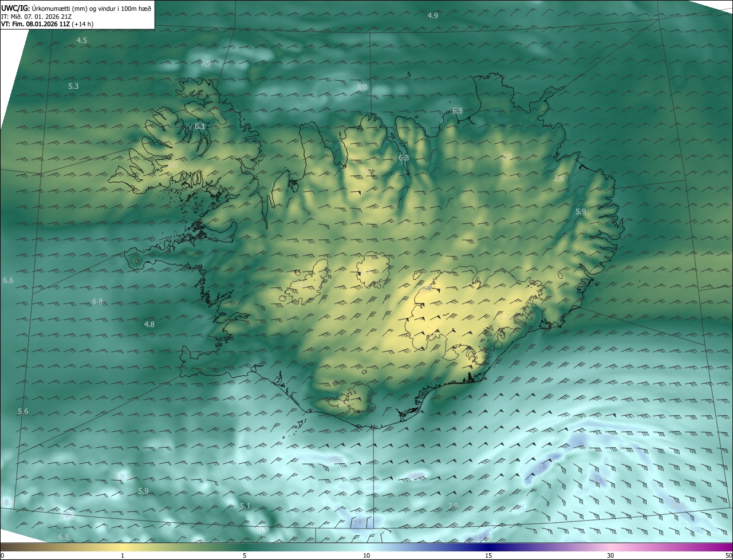Click the 1 tick on the color scale
Image resolution: width=733 pixels, height=560 pixels.
[x=123, y=555]
